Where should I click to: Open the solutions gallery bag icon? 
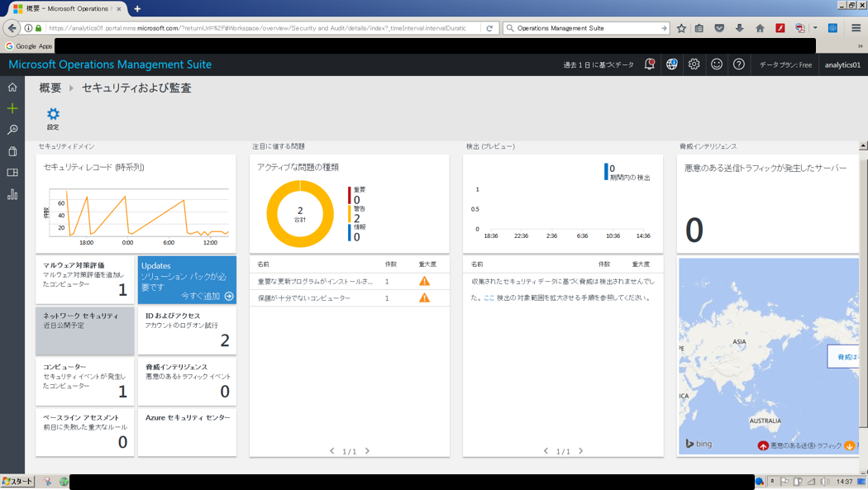click(12, 151)
